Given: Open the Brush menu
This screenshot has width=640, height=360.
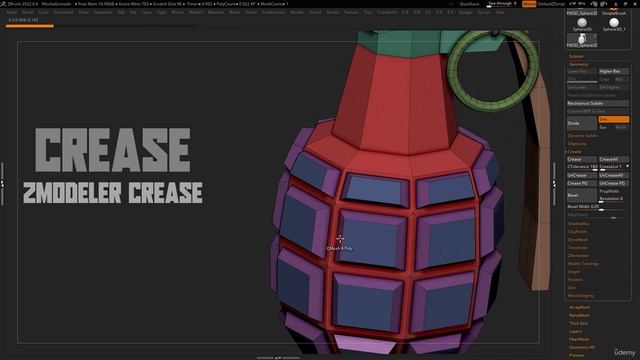Looking at the screenshot, I should tap(28, 13).
